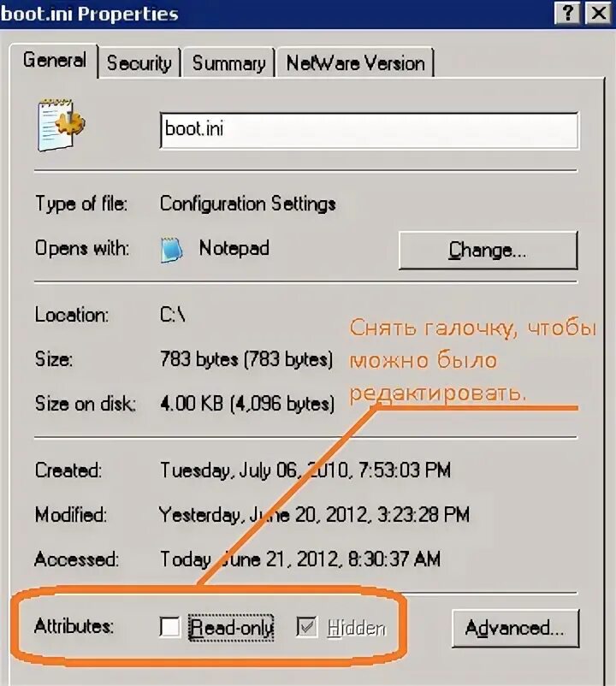
Task: Click the boot.ini file type icon
Action: [62, 126]
